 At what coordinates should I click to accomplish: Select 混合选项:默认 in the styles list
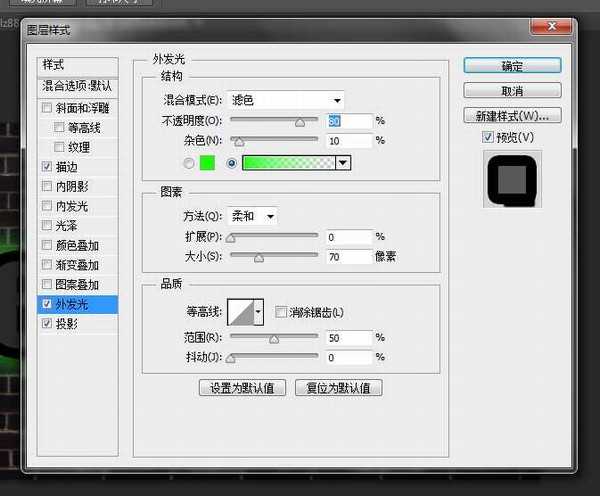[x=77, y=86]
